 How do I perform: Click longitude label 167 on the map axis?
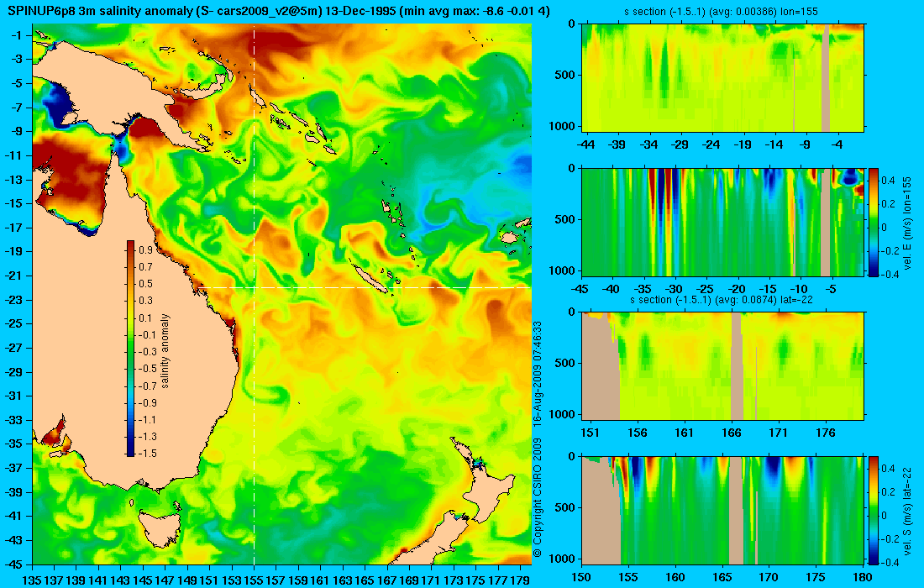click(x=386, y=580)
